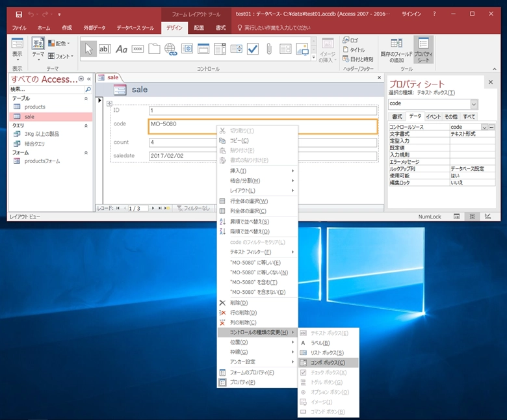
Task: Select the Hyperlink control tool
Action: coord(171,49)
